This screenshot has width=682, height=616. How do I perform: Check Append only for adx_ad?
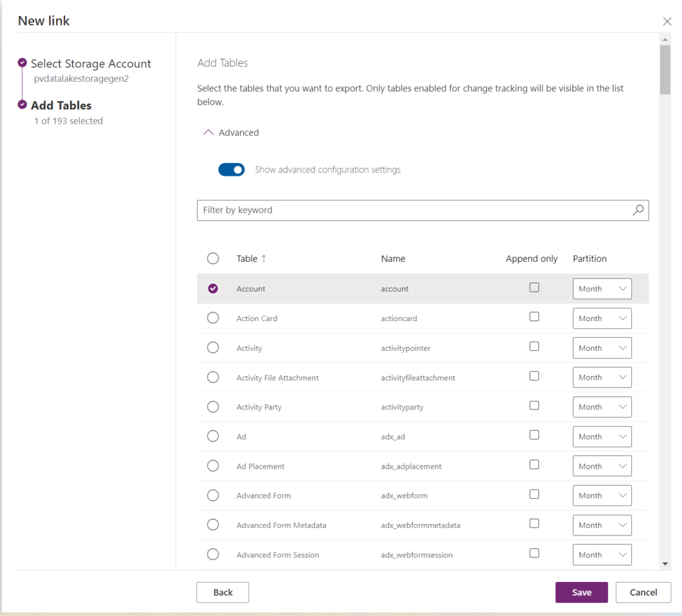(x=534, y=435)
